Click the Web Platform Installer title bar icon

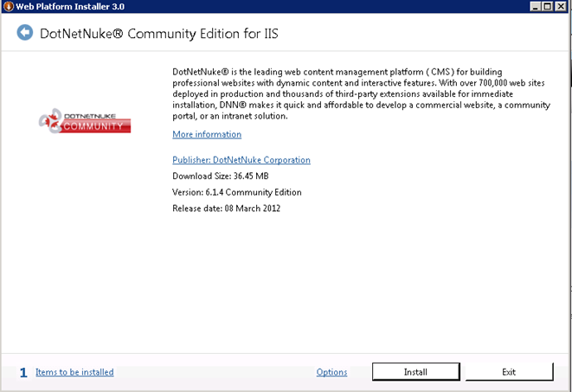8,6
